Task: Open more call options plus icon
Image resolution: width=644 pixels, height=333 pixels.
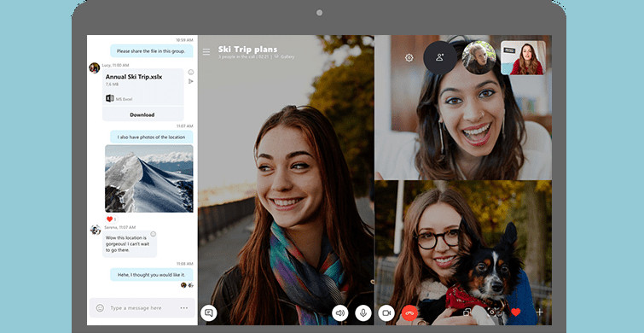Action: (x=540, y=313)
